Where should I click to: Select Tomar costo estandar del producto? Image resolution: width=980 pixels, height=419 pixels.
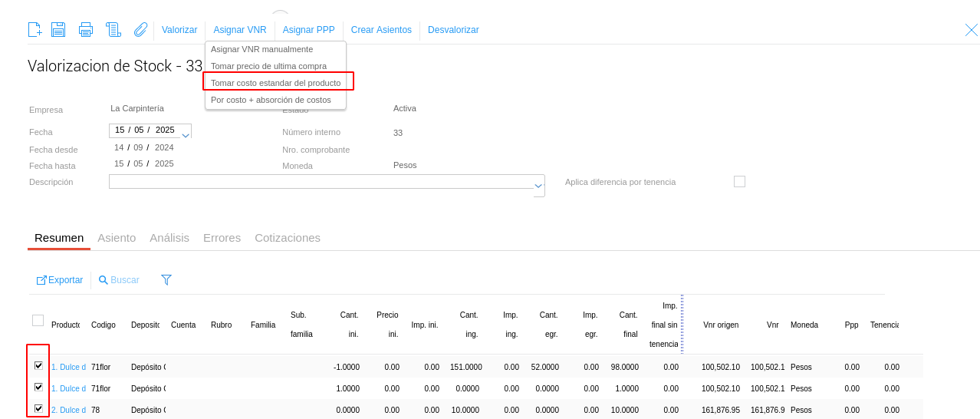(x=275, y=82)
